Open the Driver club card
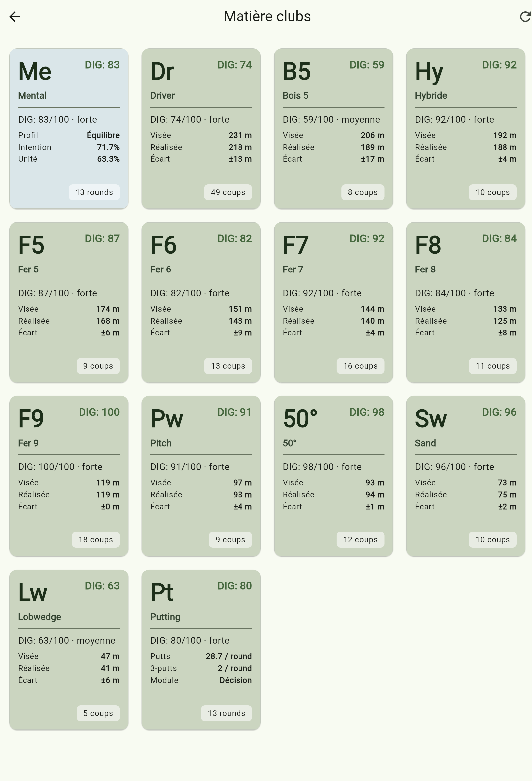This screenshot has height=781, width=532. point(201,129)
